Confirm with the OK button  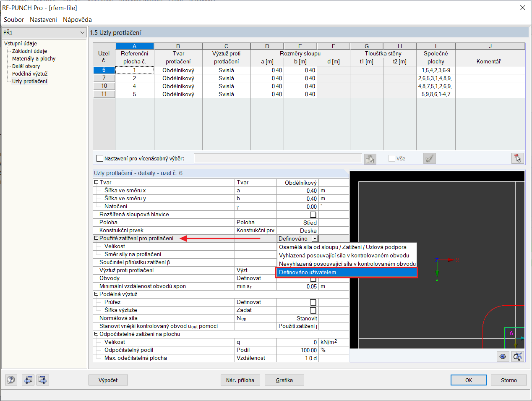(469, 380)
